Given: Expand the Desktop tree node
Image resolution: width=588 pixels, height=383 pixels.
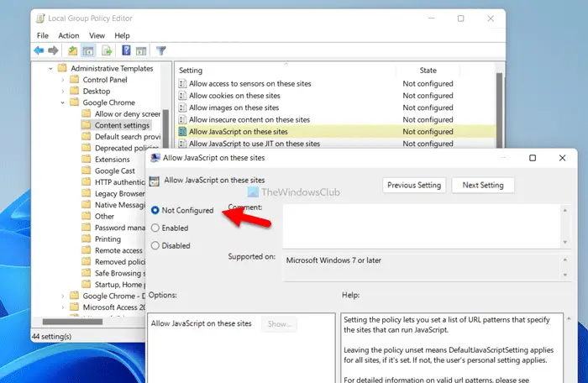Looking at the screenshot, I should tap(63, 92).
